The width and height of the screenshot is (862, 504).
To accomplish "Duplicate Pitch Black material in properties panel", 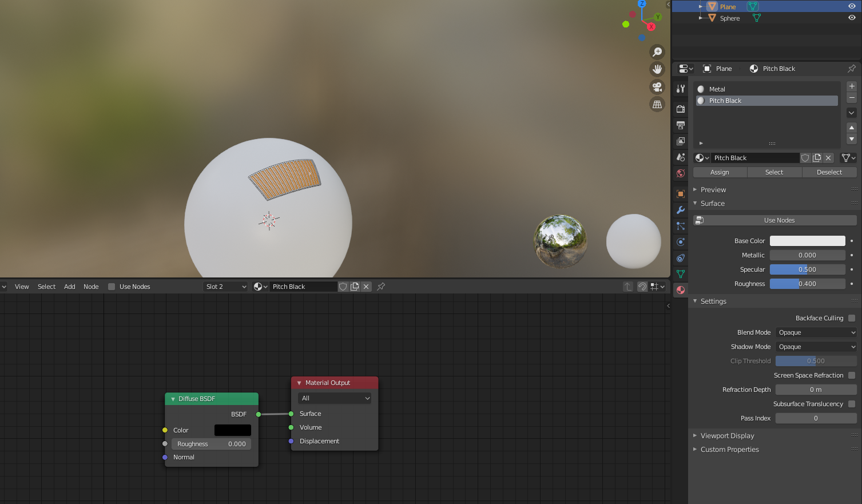I will click(817, 158).
